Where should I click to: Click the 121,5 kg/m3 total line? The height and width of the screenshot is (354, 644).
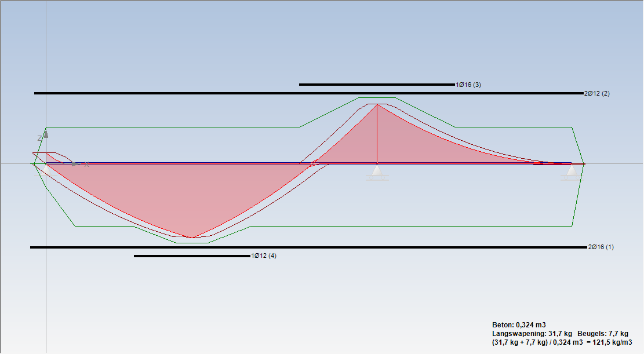(x=562, y=342)
